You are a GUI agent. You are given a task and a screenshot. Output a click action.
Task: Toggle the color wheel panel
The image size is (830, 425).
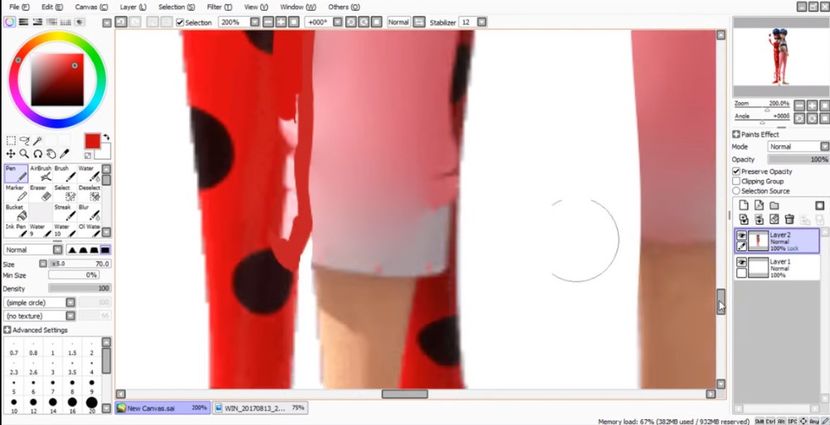10,22
